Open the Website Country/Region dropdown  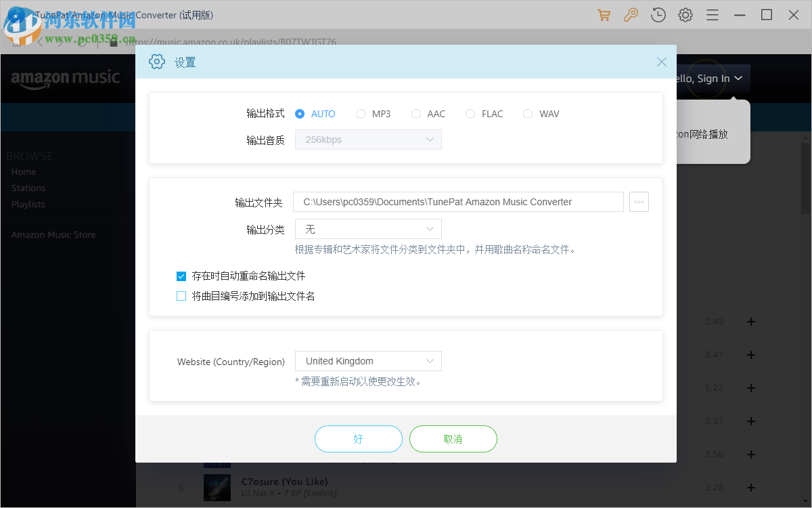click(368, 361)
